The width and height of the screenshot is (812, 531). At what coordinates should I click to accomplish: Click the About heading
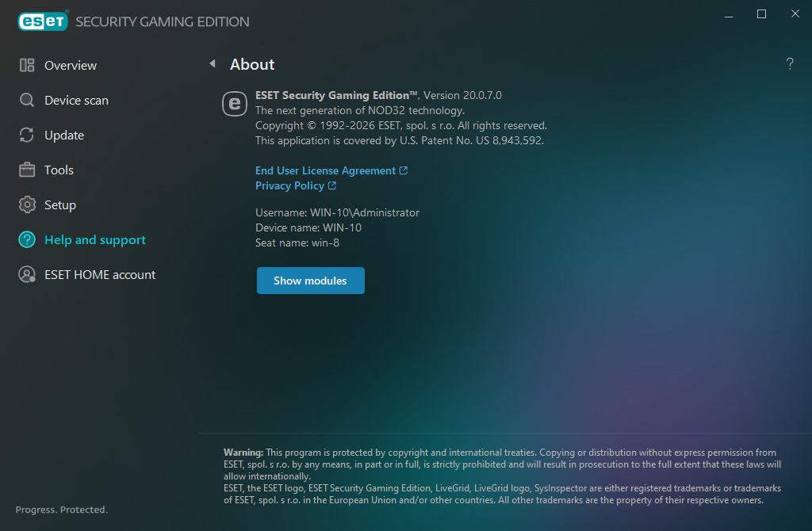[x=252, y=64]
